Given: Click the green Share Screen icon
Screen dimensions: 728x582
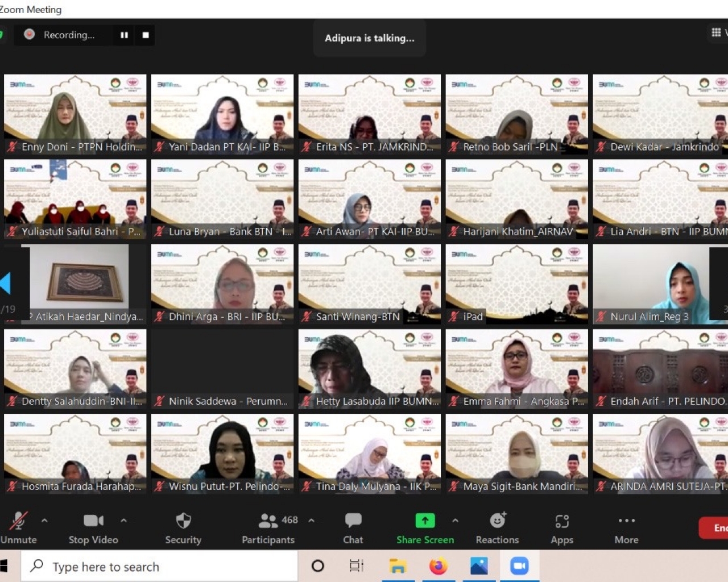Looking at the screenshot, I should [x=425, y=521].
